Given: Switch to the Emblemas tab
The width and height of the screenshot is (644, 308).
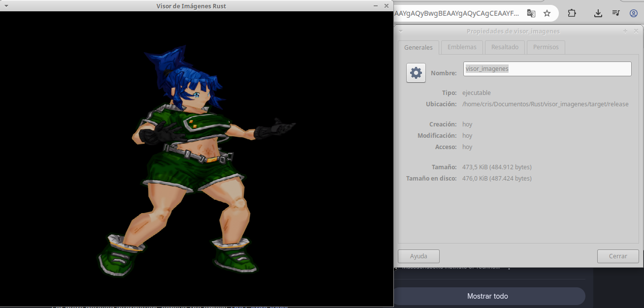Looking at the screenshot, I should click(462, 47).
